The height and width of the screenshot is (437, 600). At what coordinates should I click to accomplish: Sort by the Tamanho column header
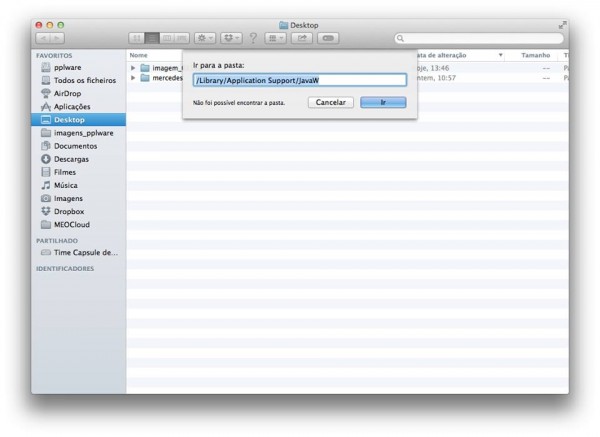pos(535,55)
